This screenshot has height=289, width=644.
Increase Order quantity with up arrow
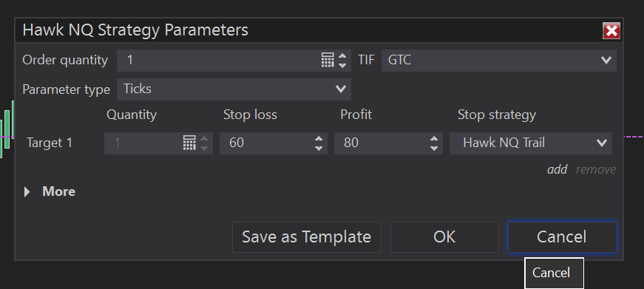[342, 56]
